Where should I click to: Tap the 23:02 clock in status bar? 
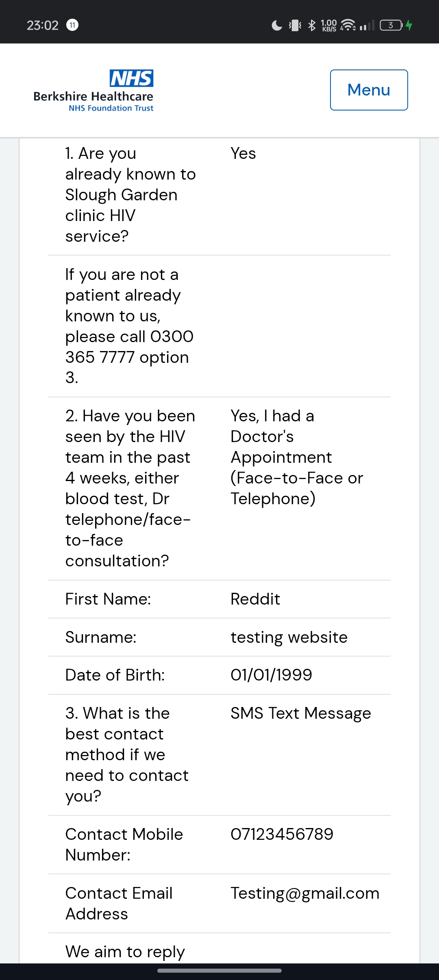43,25
